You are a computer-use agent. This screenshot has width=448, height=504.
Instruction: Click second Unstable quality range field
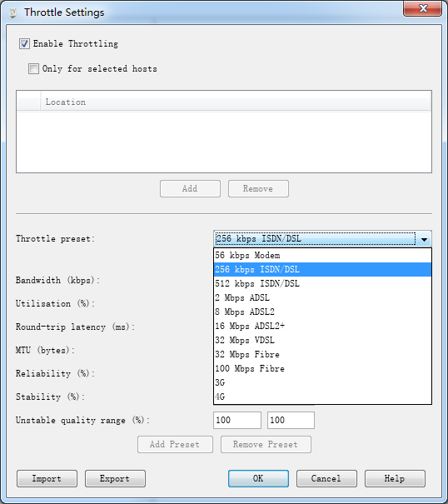pyautogui.click(x=291, y=420)
